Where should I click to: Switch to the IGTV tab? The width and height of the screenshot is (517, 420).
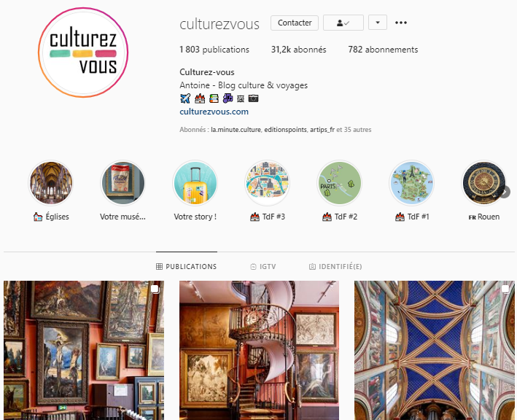tap(263, 266)
